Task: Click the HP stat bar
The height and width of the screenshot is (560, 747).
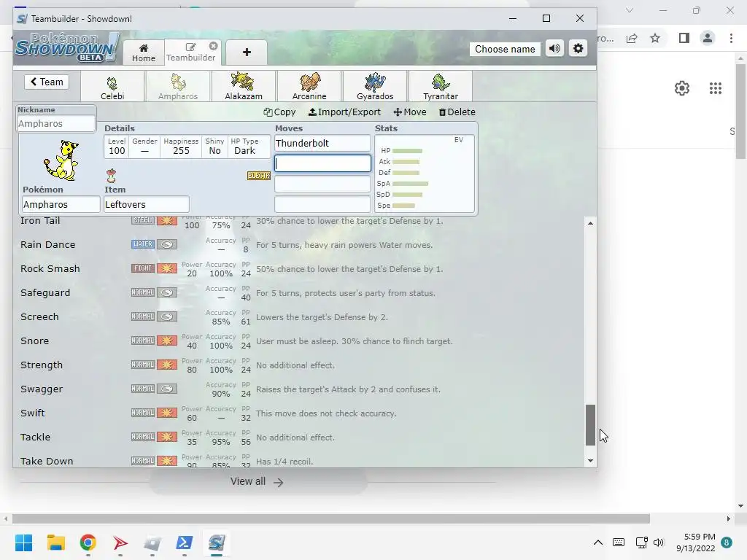Action: (407, 150)
